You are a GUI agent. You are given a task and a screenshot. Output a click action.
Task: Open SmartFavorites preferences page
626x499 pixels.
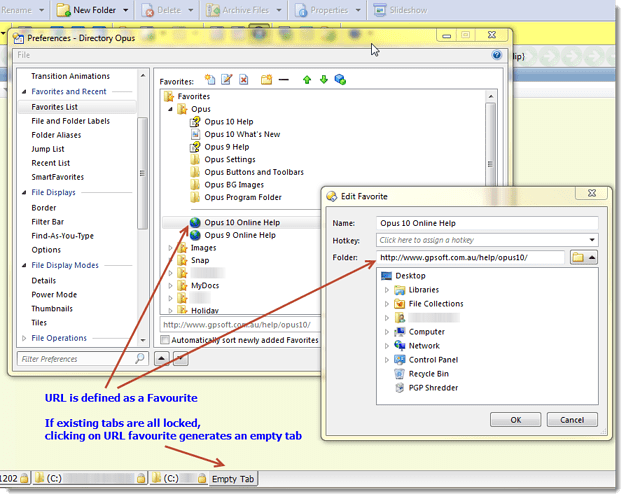[58, 177]
